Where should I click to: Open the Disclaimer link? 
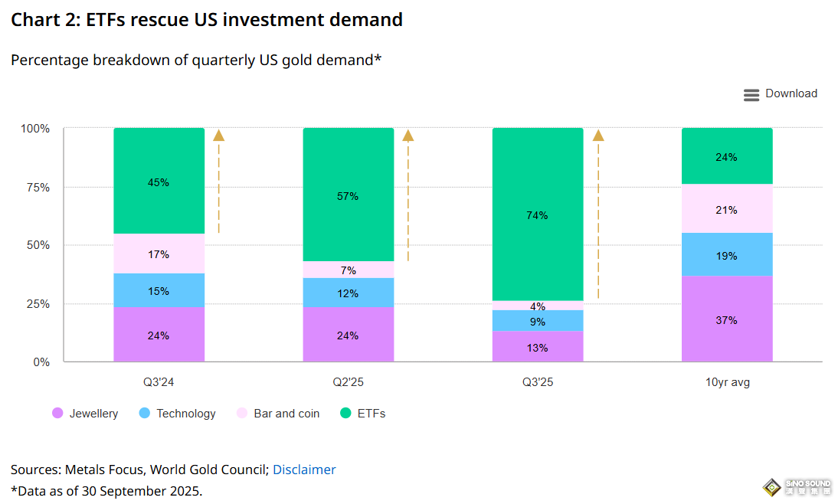pos(304,470)
